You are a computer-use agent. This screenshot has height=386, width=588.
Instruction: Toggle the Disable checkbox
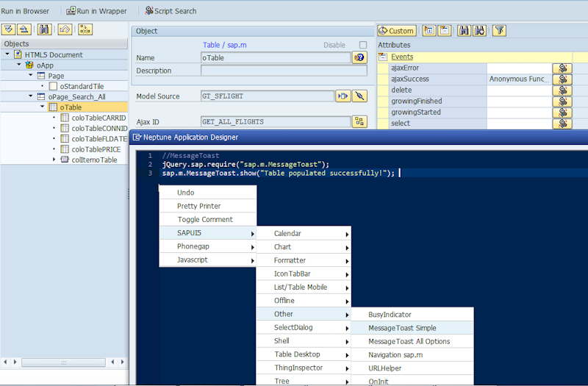tap(363, 45)
